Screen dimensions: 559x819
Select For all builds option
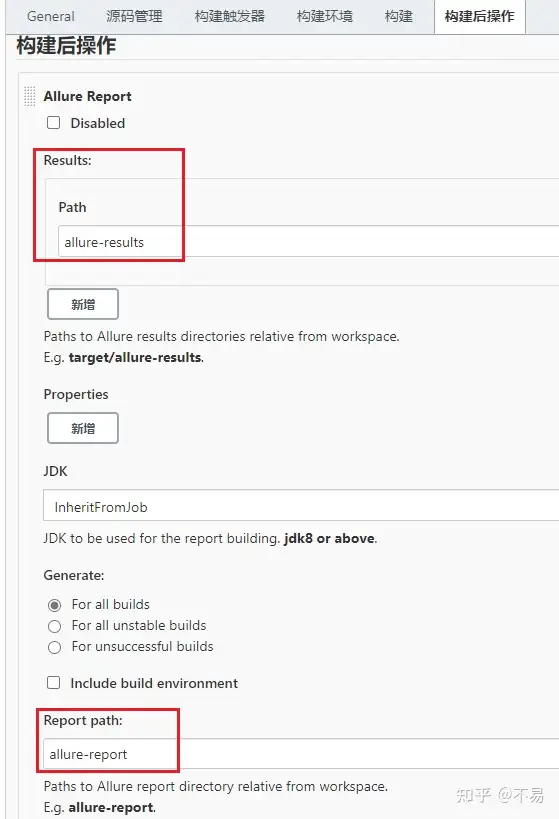tap(54, 605)
